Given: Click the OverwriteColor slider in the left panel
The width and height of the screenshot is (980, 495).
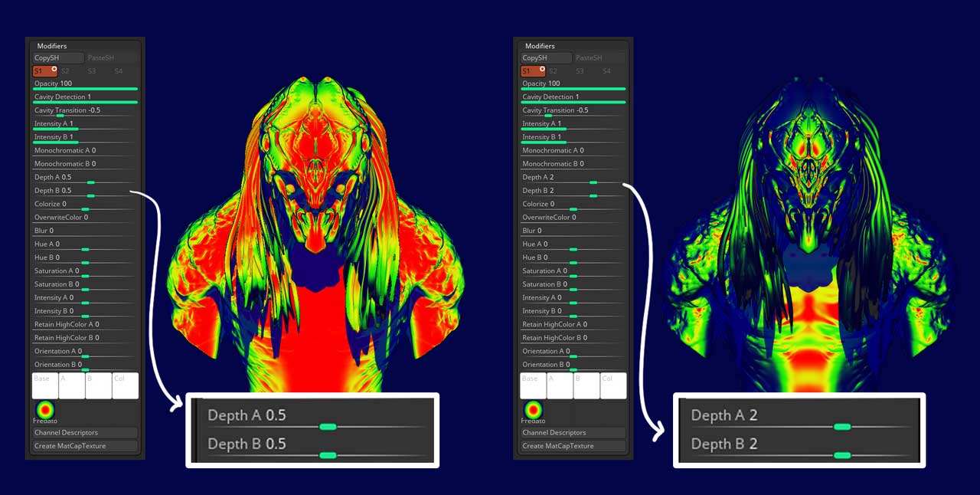Looking at the screenshot, I should coord(85,218).
